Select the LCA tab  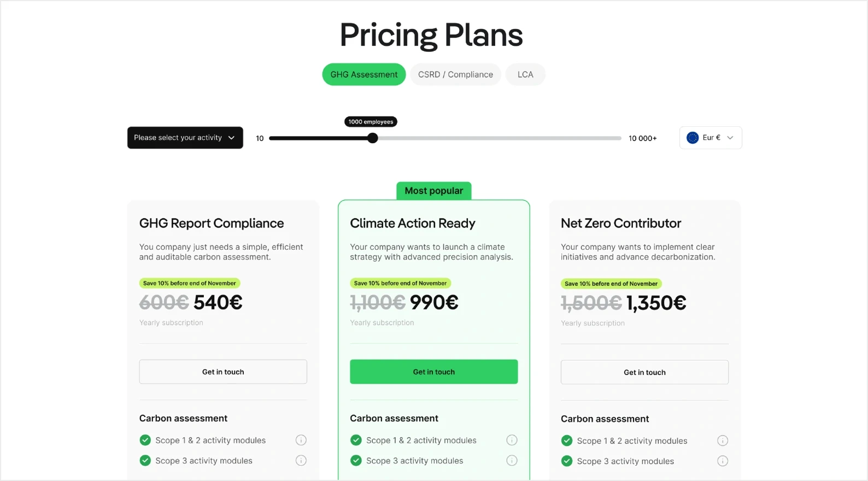[525, 74]
